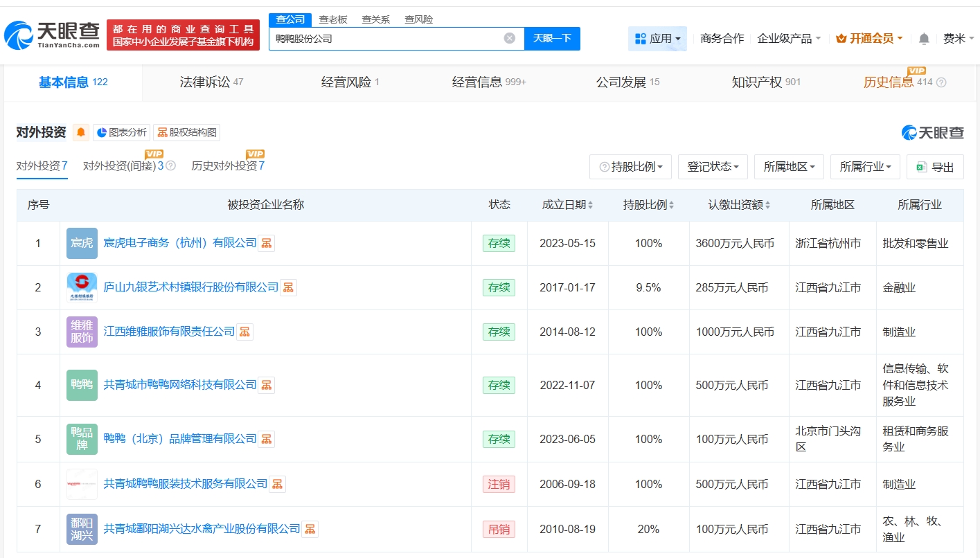This screenshot has height=558, width=980.
Task: Switch to the 知识产权 tab
Action: [x=765, y=82]
